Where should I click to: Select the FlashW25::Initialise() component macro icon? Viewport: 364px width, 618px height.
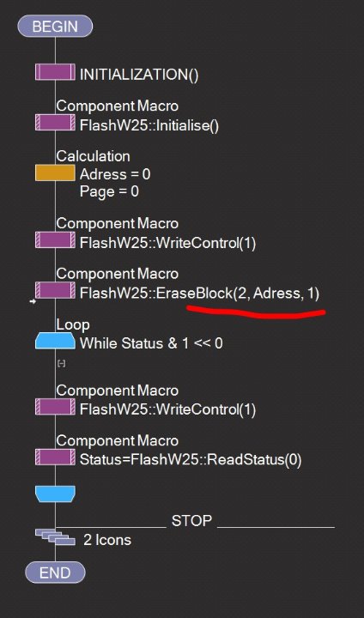(55, 123)
